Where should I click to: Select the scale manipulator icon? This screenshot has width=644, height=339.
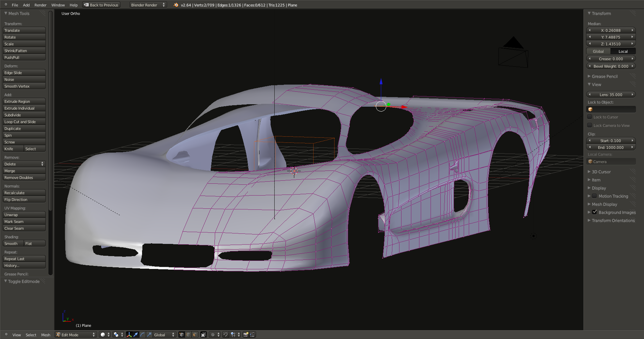149,335
